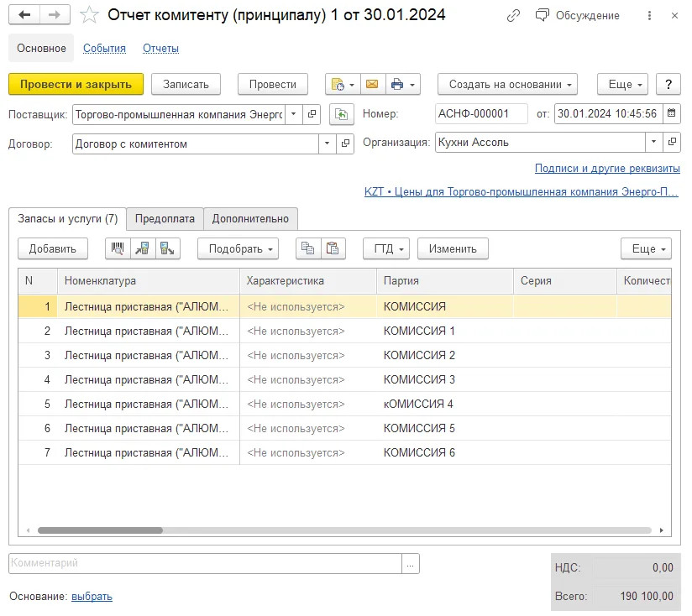This screenshot has width=692, height=616.
Task: Switch to the События tab
Action: pos(105,49)
